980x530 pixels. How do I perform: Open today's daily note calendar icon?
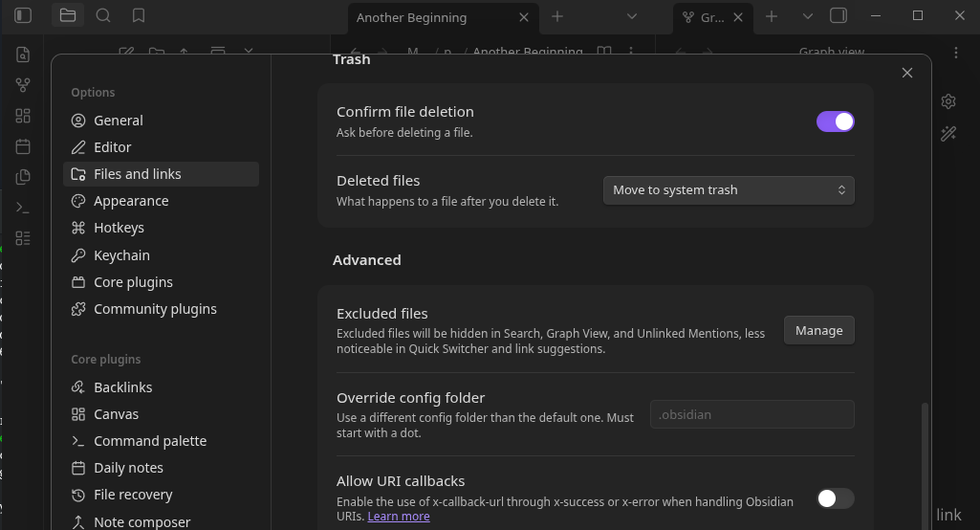[23, 146]
